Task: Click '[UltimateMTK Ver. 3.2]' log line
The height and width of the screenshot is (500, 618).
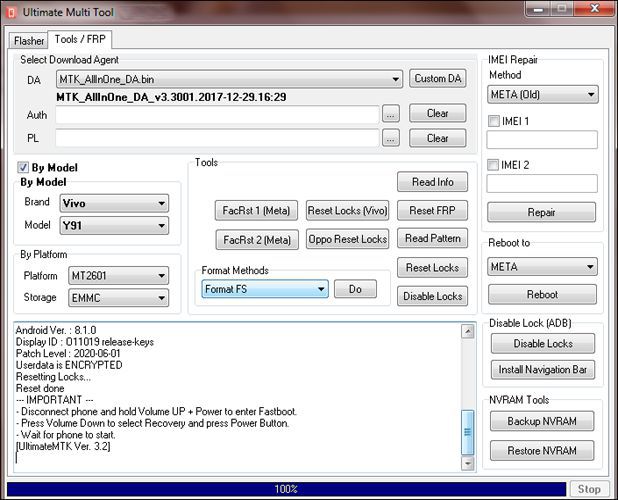Action: (63, 446)
